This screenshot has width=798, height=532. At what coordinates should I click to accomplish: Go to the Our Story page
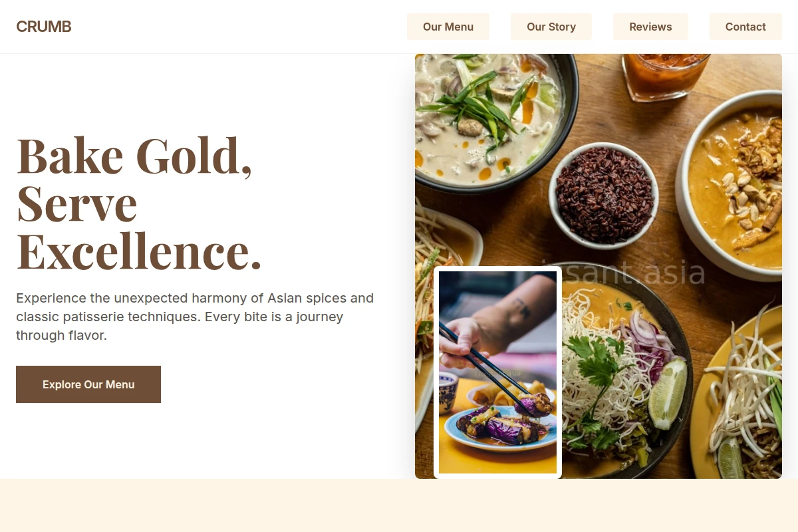(x=551, y=27)
